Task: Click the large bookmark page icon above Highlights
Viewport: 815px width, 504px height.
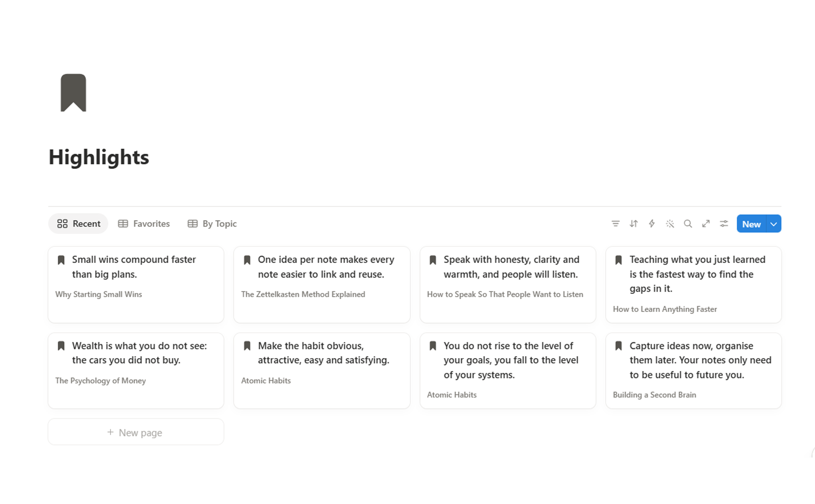Action: 73,93
